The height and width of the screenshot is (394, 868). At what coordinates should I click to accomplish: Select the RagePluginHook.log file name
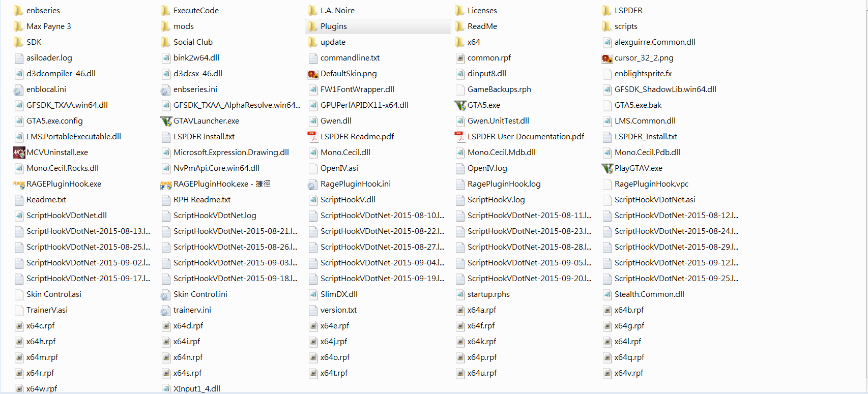coord(504,184)
